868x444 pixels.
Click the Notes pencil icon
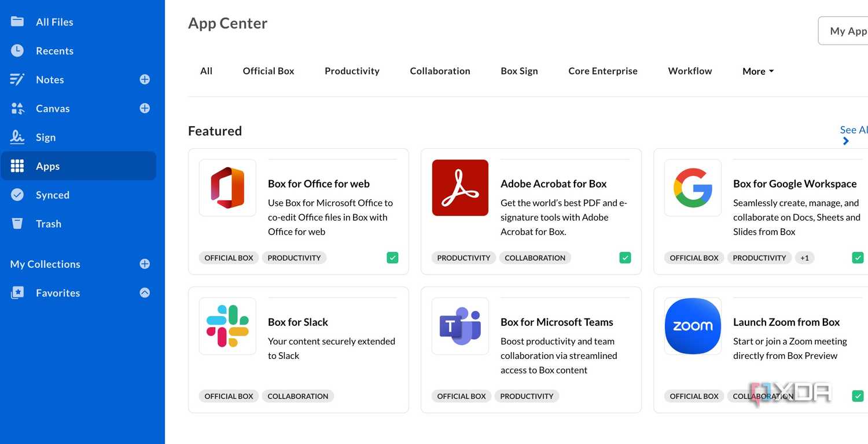pos(17,79)
